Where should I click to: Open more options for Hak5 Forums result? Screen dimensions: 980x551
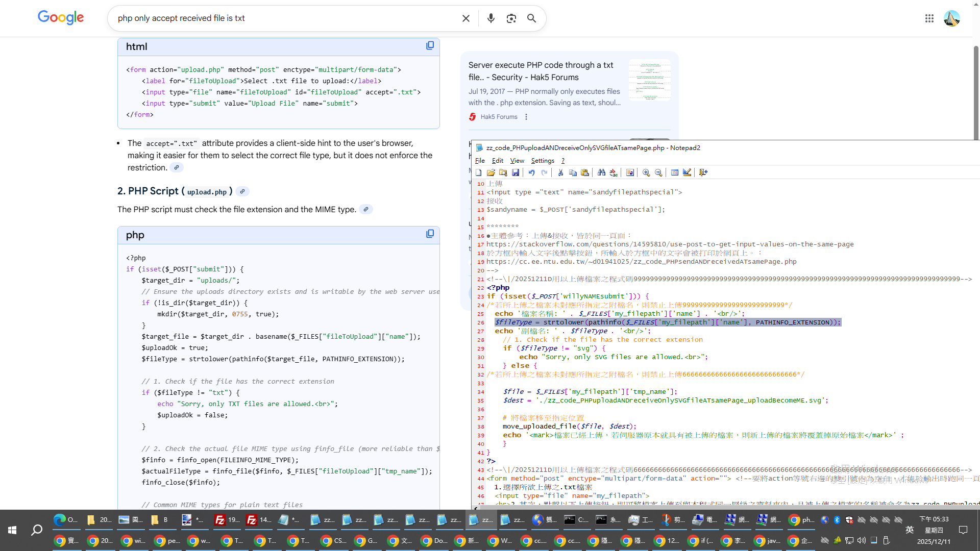[526, 117]
